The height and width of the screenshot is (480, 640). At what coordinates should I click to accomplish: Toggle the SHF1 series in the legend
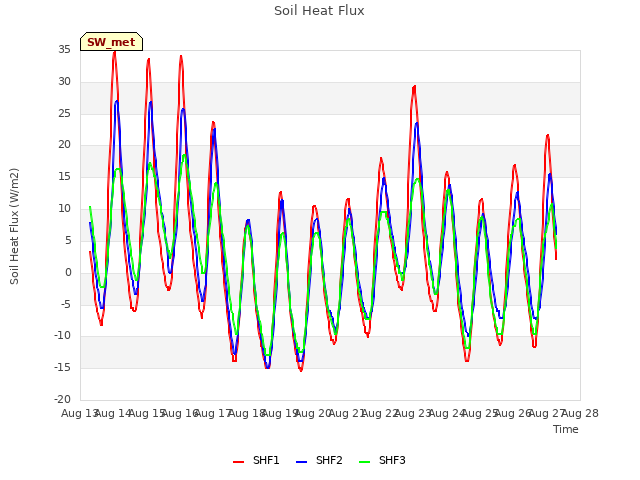[256, 460]
